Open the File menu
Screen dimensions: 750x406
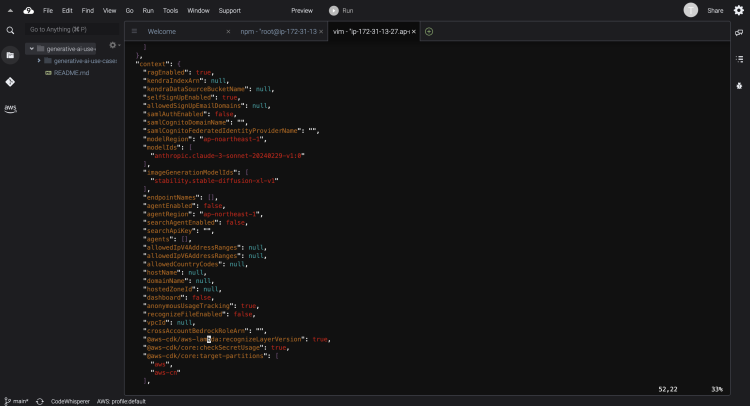[48, 11]
